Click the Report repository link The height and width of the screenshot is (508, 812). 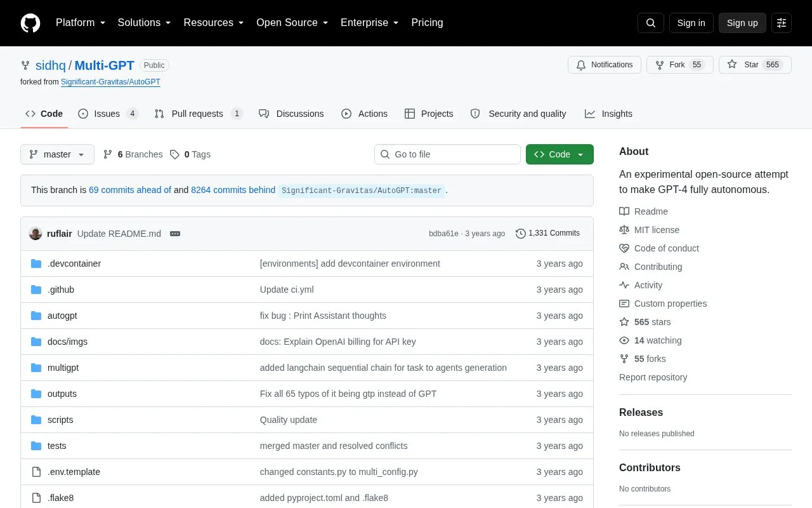(653, 377)
